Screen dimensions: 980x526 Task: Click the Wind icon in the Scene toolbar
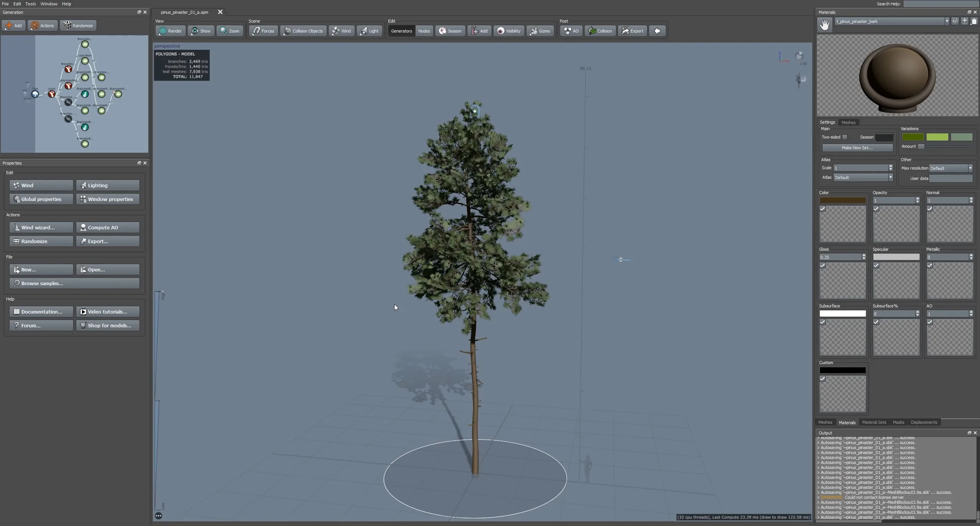tap(341, 31)
